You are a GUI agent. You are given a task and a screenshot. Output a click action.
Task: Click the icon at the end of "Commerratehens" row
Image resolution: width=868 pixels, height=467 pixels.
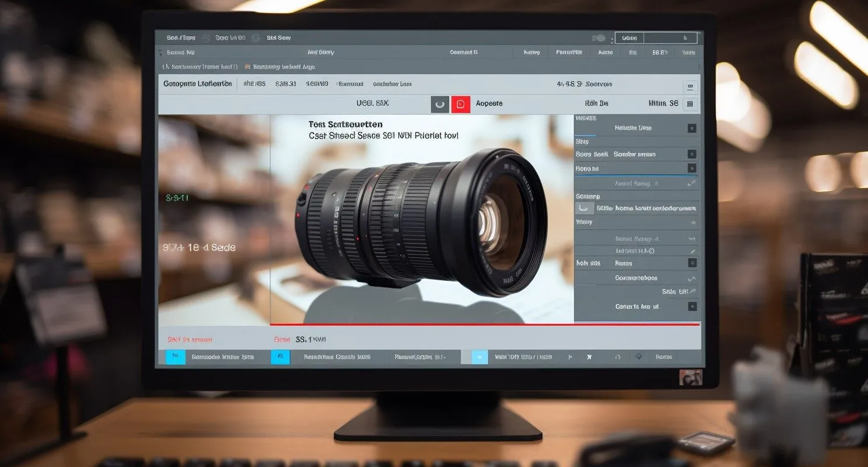tap(692, 278)
